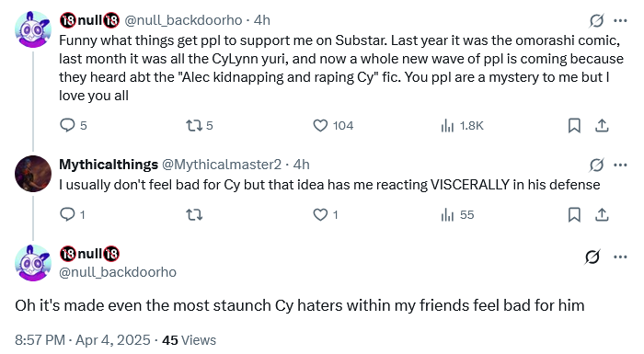This screenshot has width=644, height=354.
Task: Bookmark the Mythicalthings reply
Action: 574,214
